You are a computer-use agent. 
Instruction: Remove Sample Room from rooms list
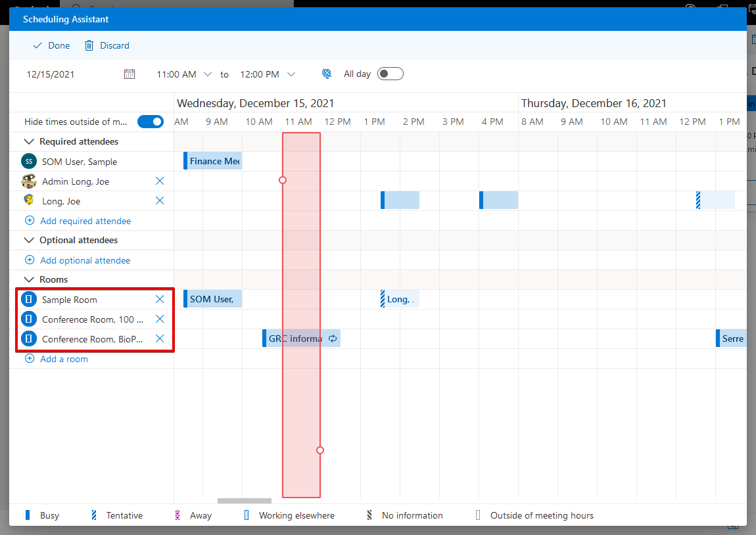159,299
